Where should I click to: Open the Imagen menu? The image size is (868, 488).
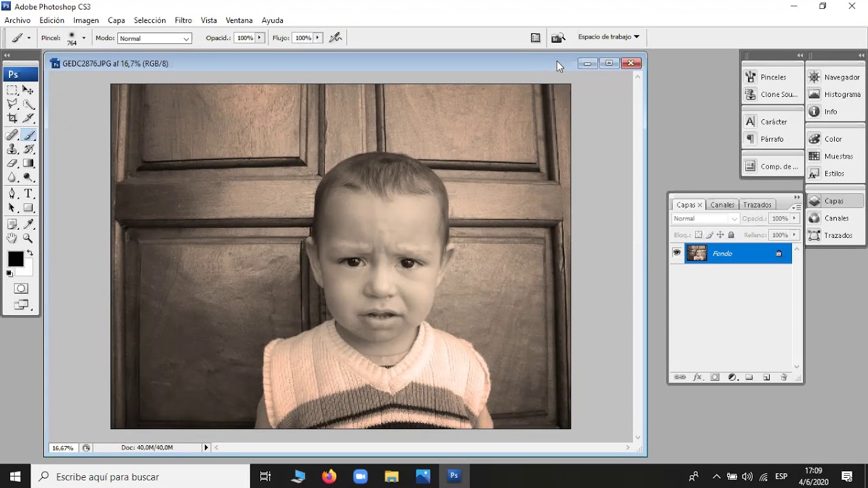[x=86, y=20]
